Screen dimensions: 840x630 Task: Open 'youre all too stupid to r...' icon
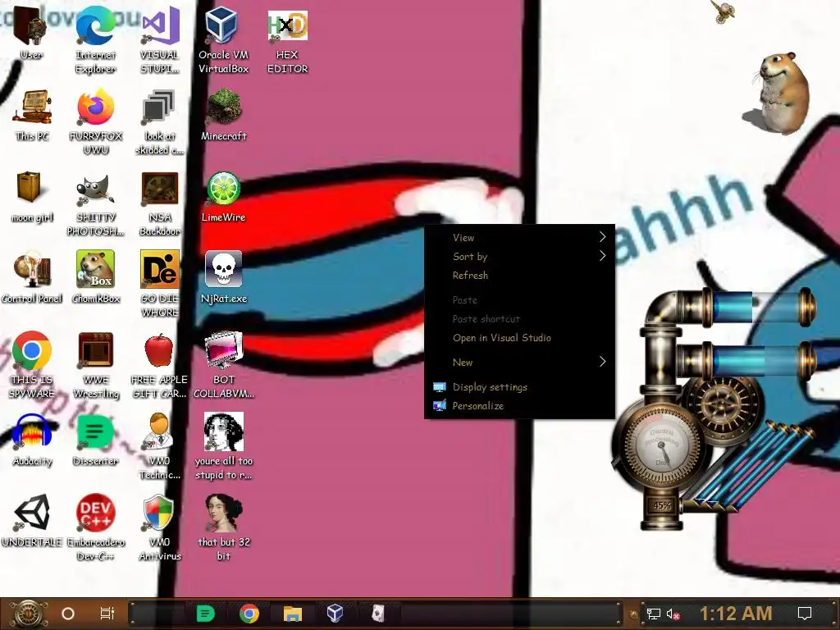tap(224, 447)
